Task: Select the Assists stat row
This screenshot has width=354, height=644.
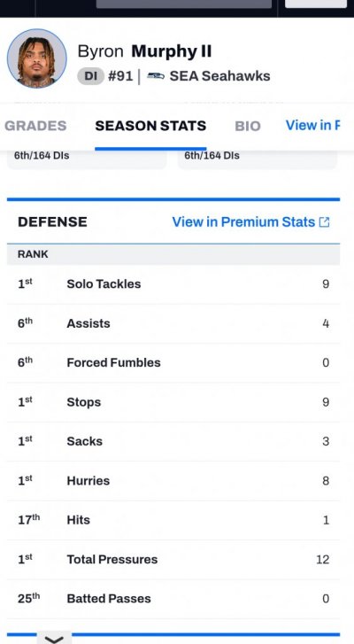Action: click(x=173, y=323)
